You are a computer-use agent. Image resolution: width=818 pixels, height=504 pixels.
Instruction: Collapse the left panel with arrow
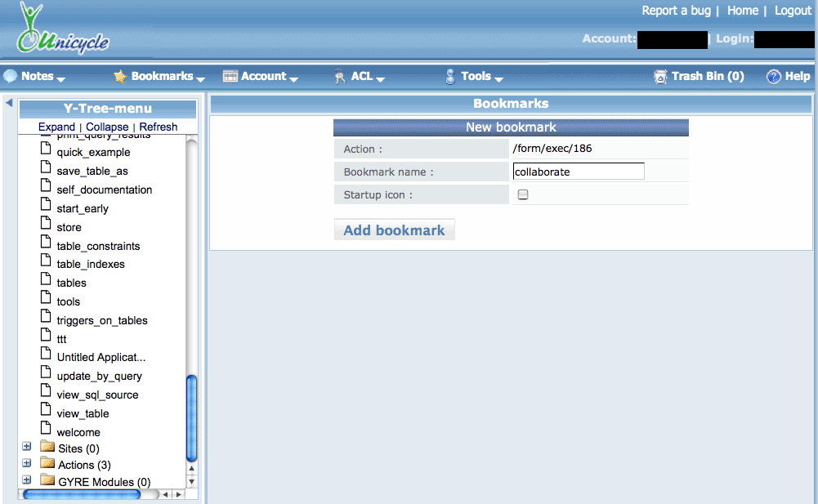(8, 103)
